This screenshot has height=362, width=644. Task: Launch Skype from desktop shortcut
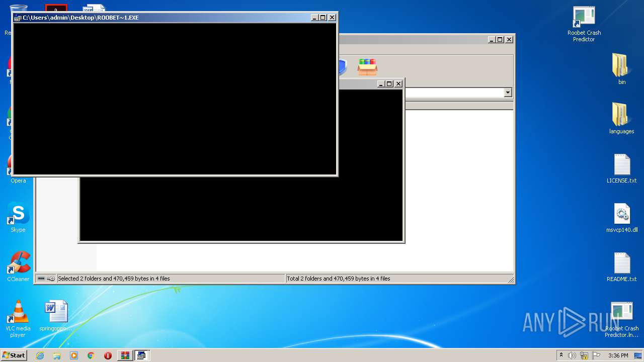(x=18, y=218)
